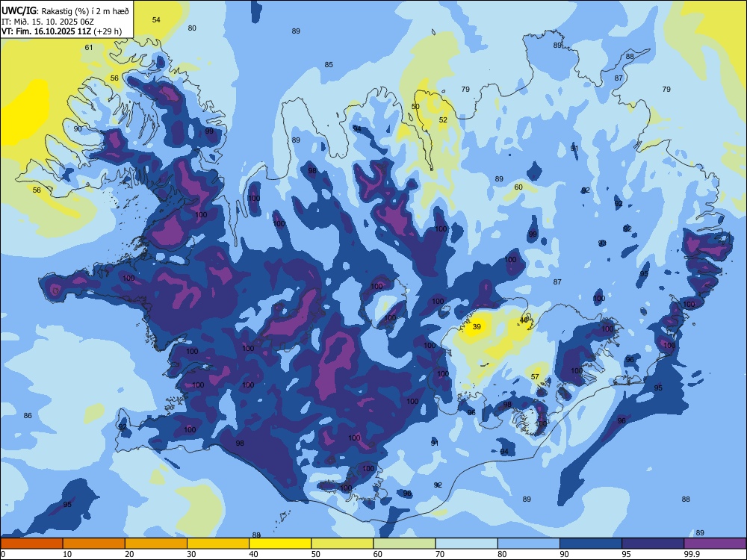
Task: Click the humidity value '54' on the map
Action: (156, 19)
